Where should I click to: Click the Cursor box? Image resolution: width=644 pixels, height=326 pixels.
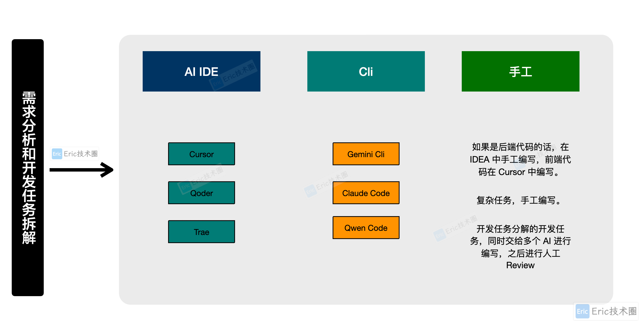[201, 154]
